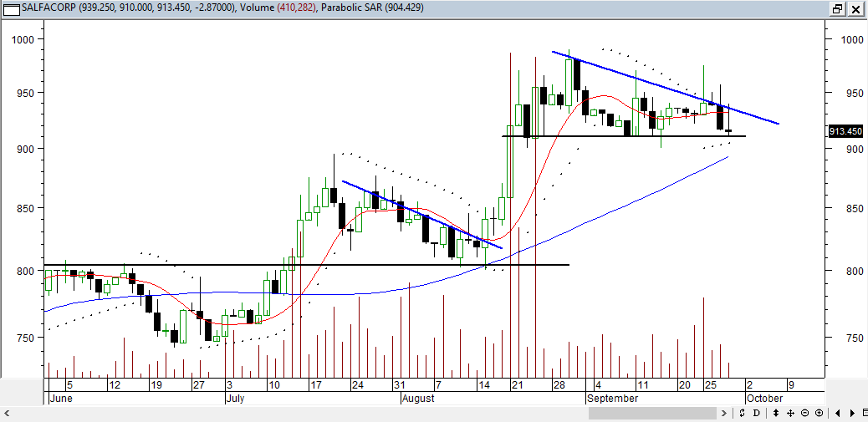Screen dimensions: 868x422
Task: Click date label 28 on time axis
Action: point(559,385)
